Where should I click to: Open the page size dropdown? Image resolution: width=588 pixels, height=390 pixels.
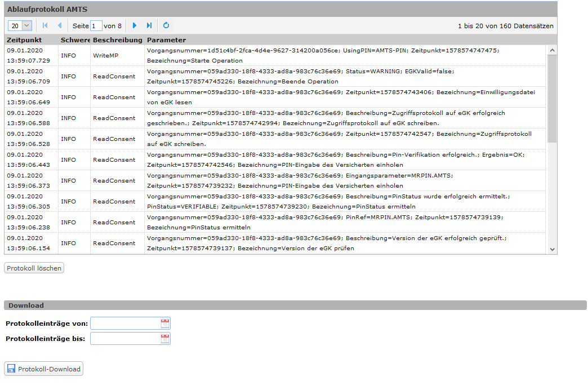[x=26, y=26]
